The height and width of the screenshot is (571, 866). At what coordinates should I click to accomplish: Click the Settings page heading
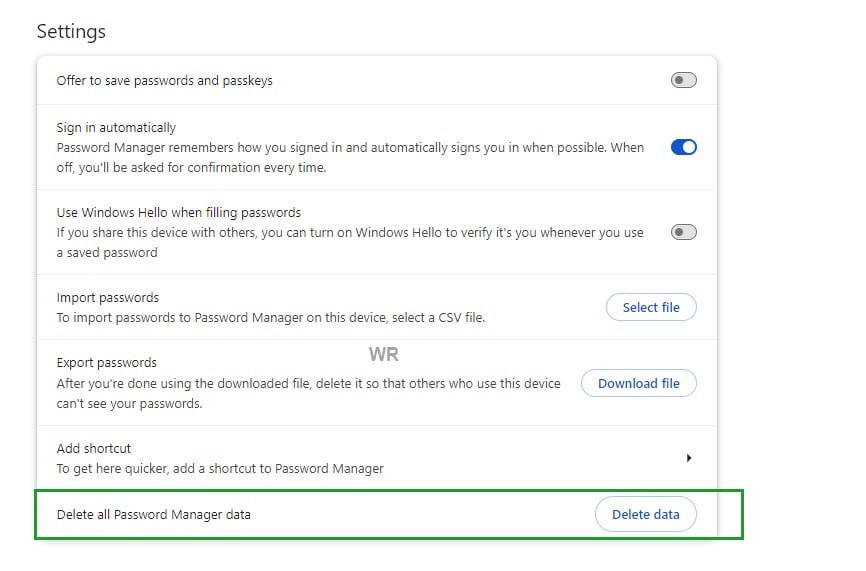[71, 31]
